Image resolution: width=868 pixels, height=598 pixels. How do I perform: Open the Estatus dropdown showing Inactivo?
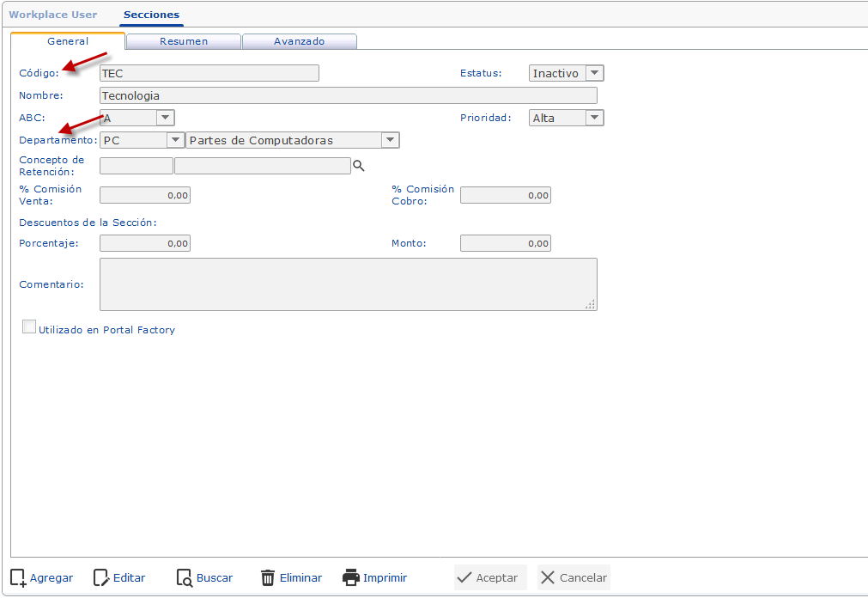coord(567,73)
